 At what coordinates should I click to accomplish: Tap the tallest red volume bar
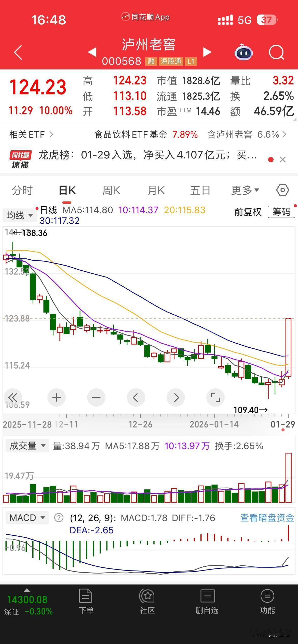288,477
